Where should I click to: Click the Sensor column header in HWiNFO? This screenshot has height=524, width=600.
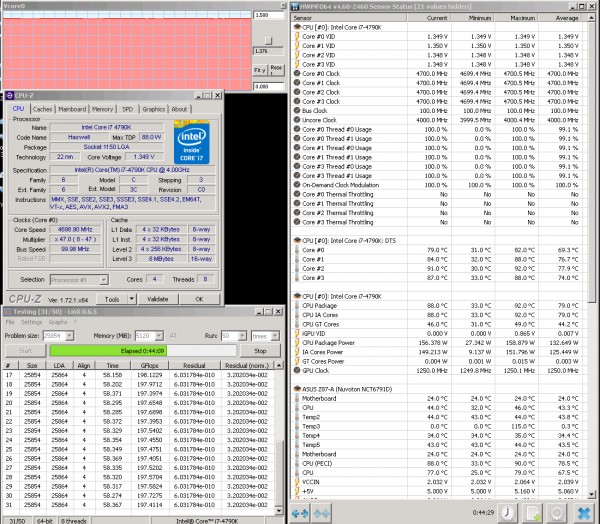349,18
